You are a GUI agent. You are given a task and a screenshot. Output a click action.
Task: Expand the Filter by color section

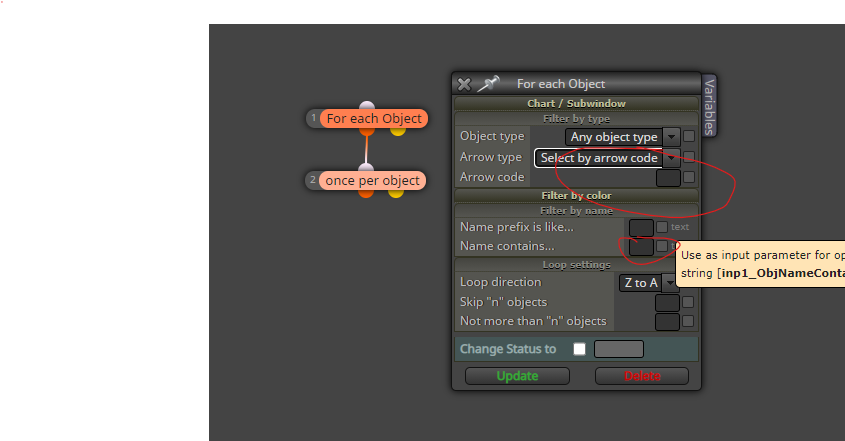[x=576, y=195]
